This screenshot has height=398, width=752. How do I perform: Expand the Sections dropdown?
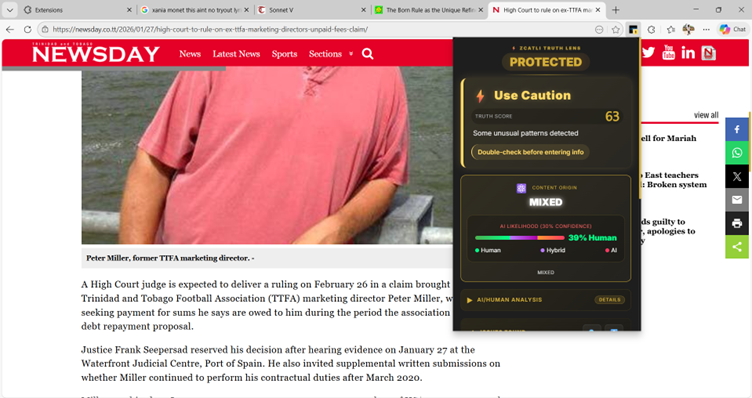click(x=330, y=54)
